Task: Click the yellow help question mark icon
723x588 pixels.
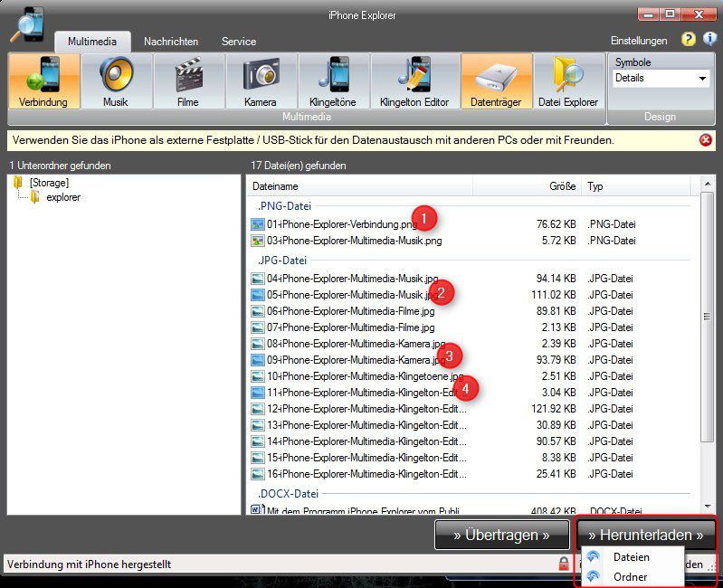Action: [689, 40]
